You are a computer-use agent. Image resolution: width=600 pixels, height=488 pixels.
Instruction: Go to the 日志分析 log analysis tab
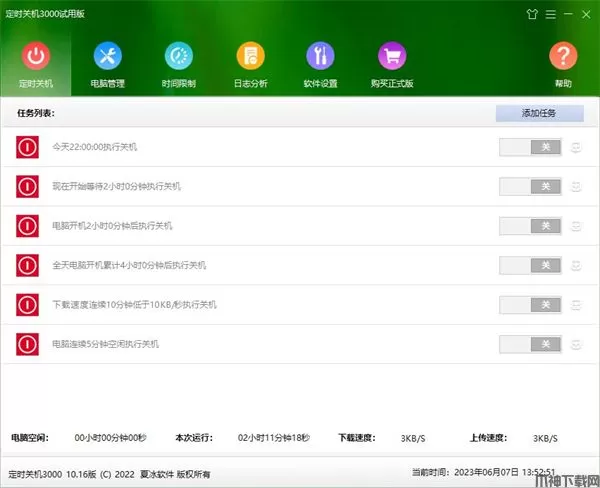(251, 65)
